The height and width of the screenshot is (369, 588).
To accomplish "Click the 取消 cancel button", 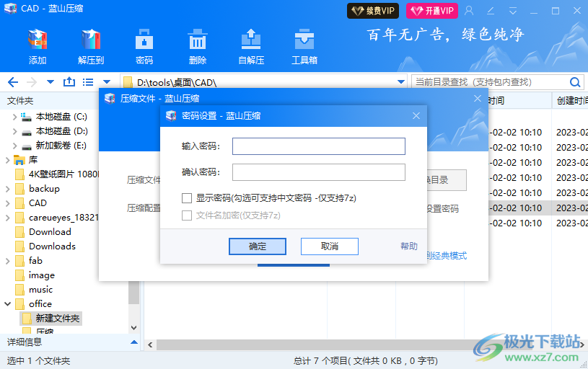I will coord(329,246).
